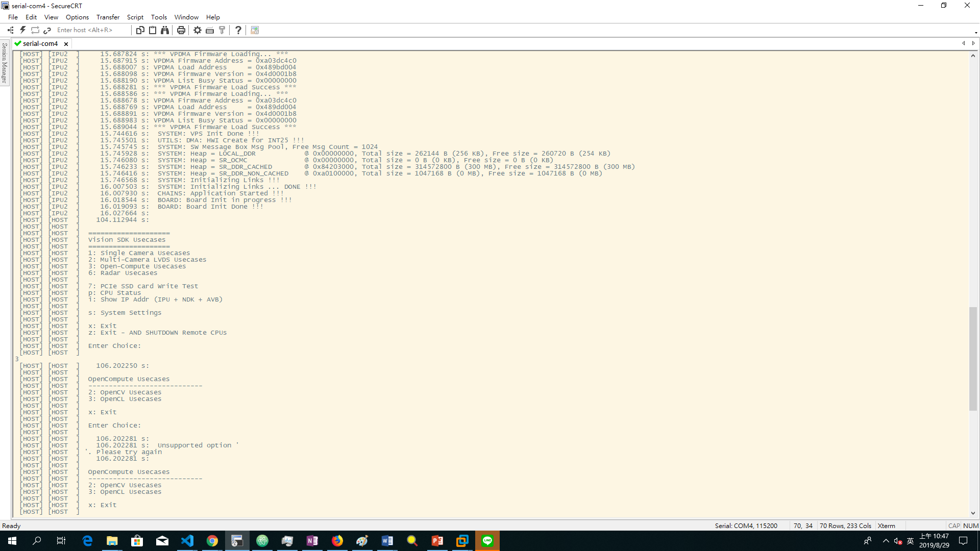Click the Disconnect link icon
Viewport: 980px width, 551px height.
tap(47, 30)
